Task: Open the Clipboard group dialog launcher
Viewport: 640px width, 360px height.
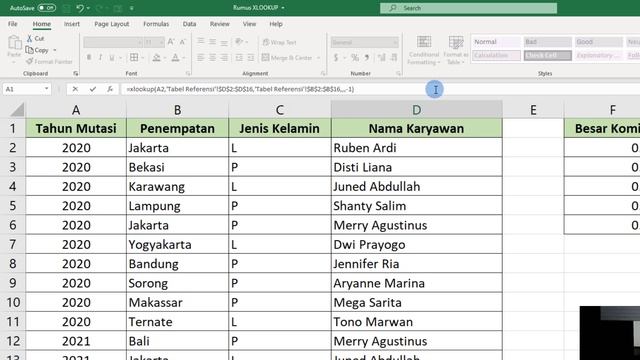Action: click(x=76, y=73)
